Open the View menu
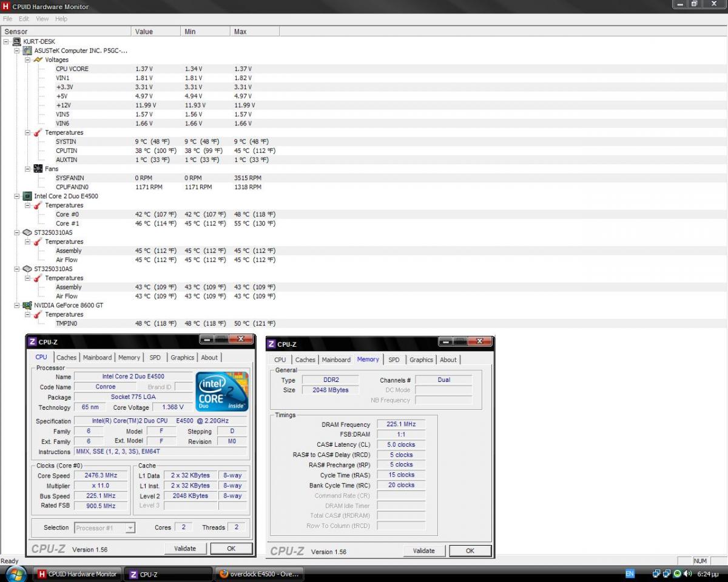This screenshot has height=582, width=728. point(42,19)
